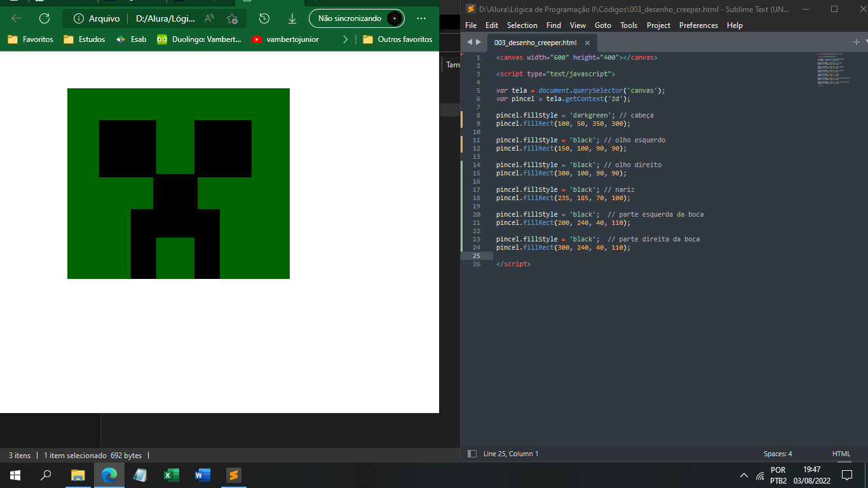The image size is (868, 488).
Task: Open Sublime Text Help menu
Action: [x=735, y=25]
